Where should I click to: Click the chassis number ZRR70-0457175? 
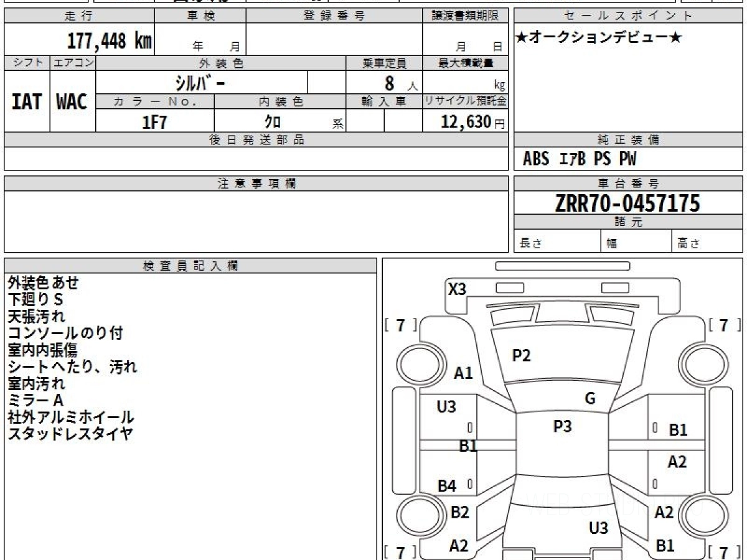click(627, 203)
